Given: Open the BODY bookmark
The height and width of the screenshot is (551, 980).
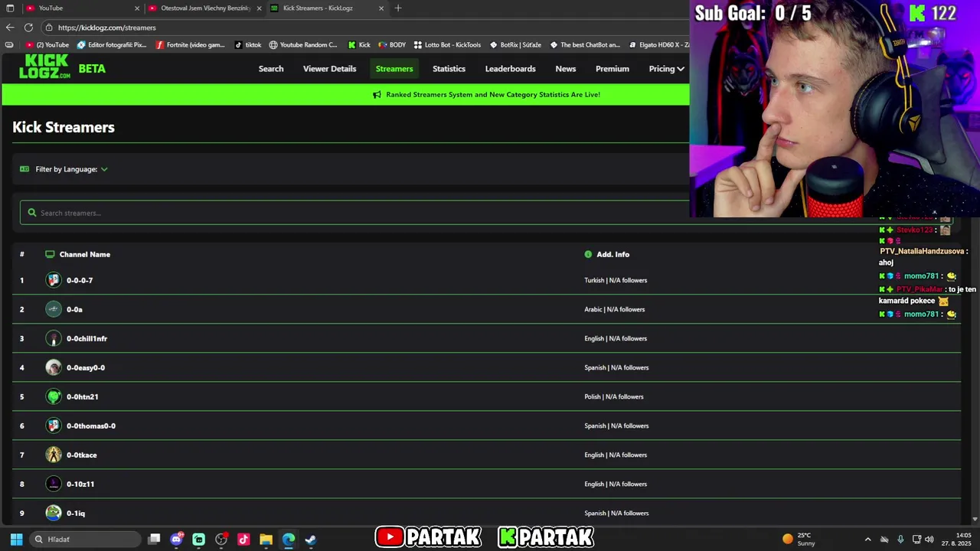Looking at the screenshot, I should (x=392, y=45).
